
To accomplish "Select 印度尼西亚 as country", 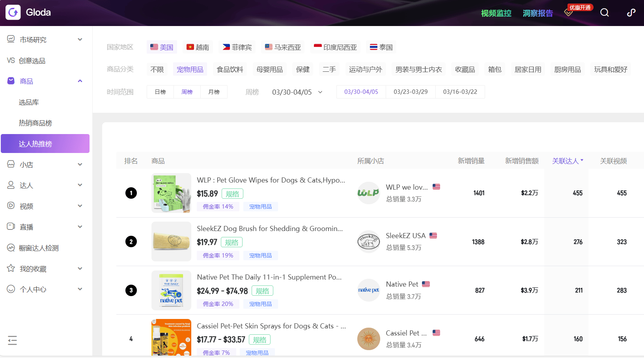I will tap(335, 47).
